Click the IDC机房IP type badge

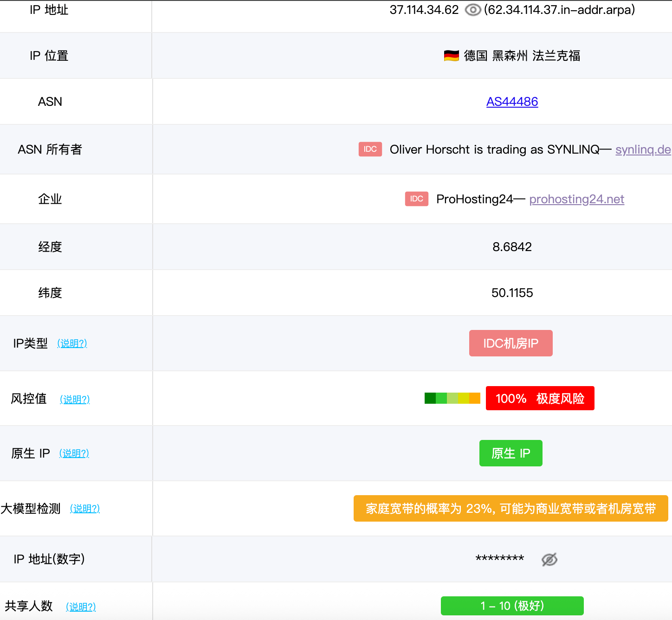(510, 343)
